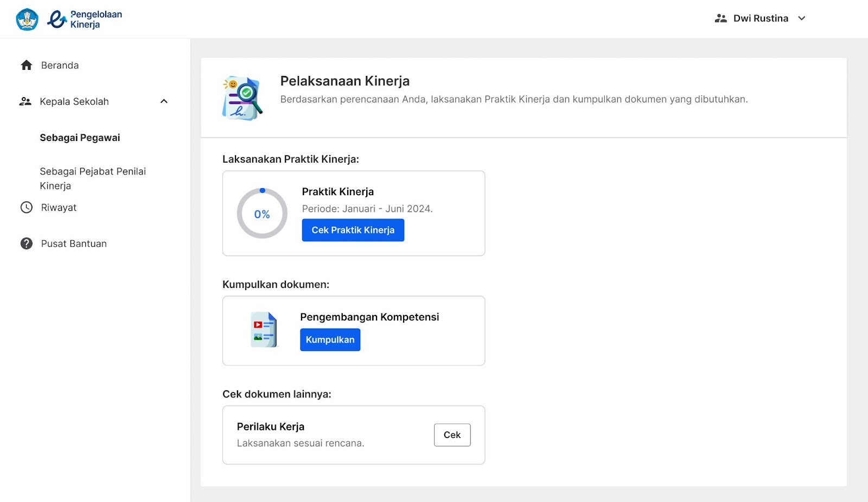868x502 pixels.
Task: Click the 'Cek dokumen lainnya:' section label
Action: click(277, 394)
